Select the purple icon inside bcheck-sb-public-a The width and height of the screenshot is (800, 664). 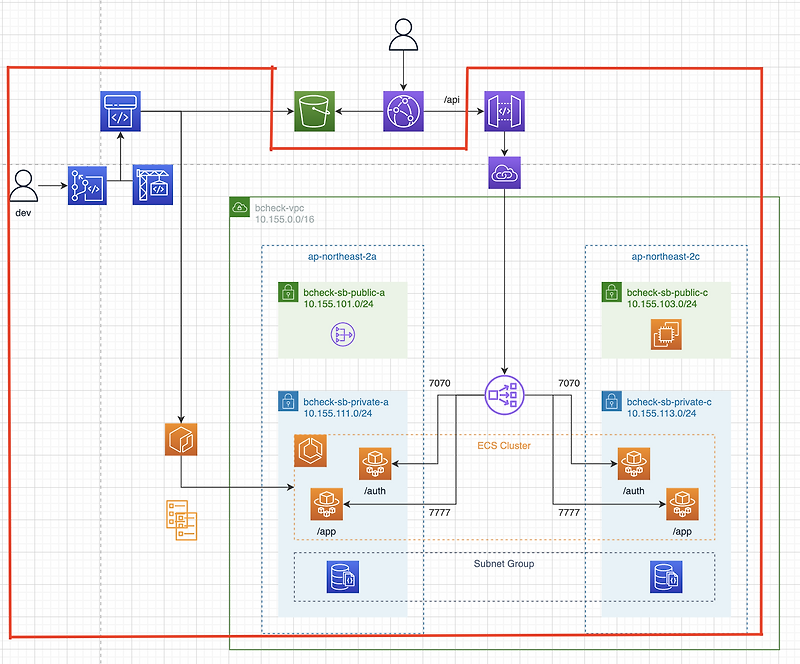[341, 334]
